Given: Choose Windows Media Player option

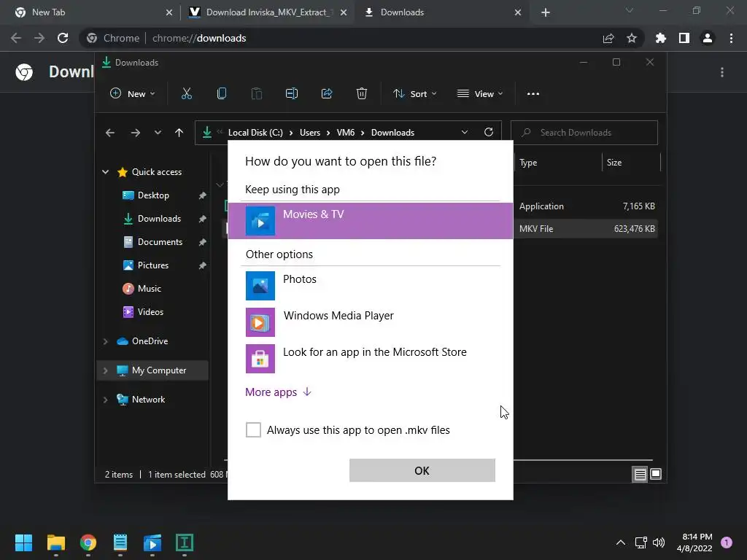Looking at the screenshot, I should coord(371,322).
